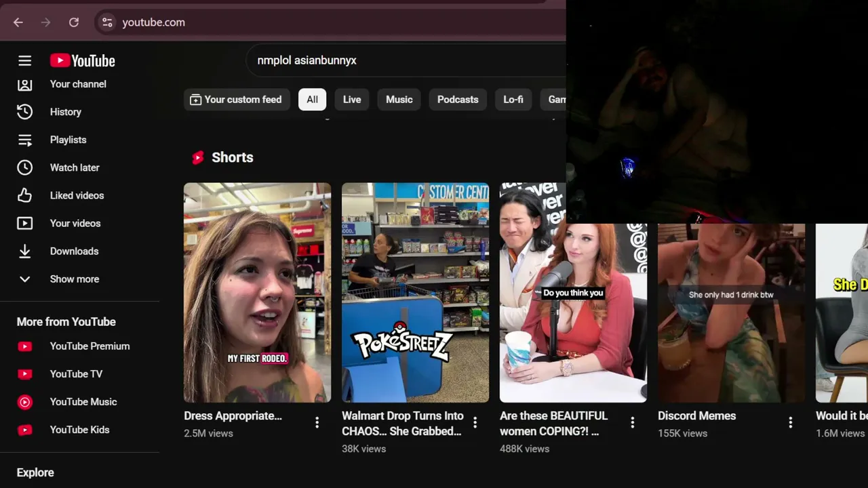Click the YouTube Premium label
The width and height of the screenshot is (868, 488).
click(90, 346)
